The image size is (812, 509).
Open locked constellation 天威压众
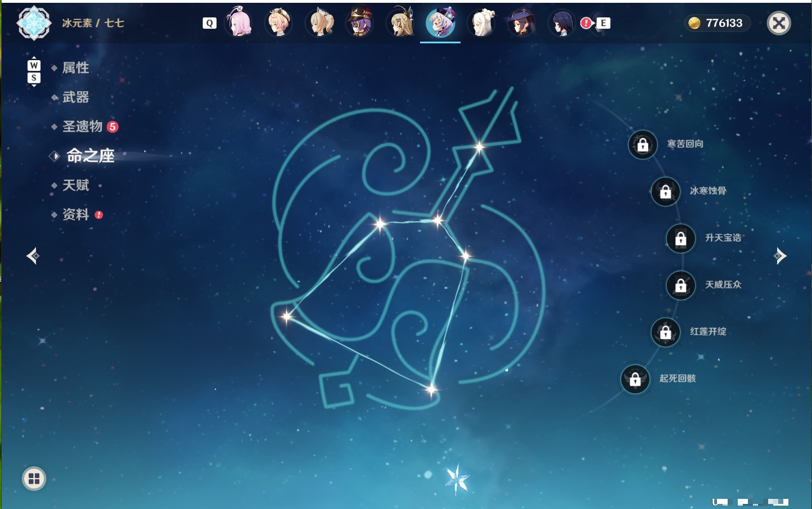[680, 285]
